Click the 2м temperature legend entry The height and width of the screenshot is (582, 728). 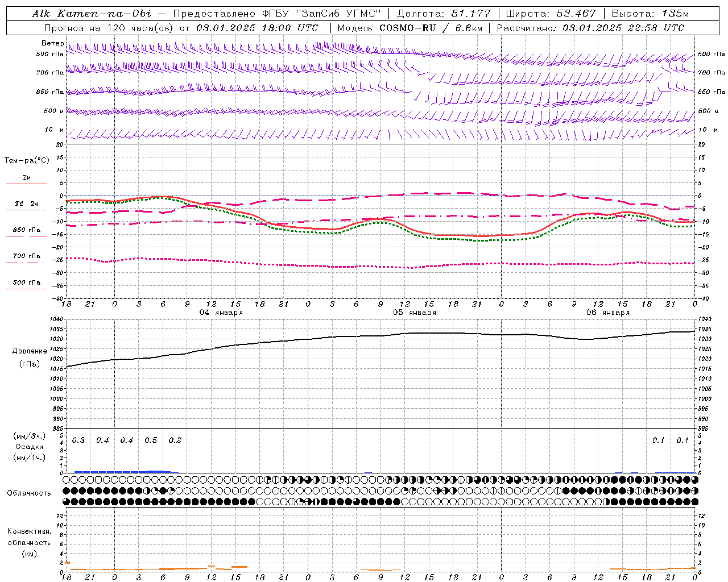point(27,178)
